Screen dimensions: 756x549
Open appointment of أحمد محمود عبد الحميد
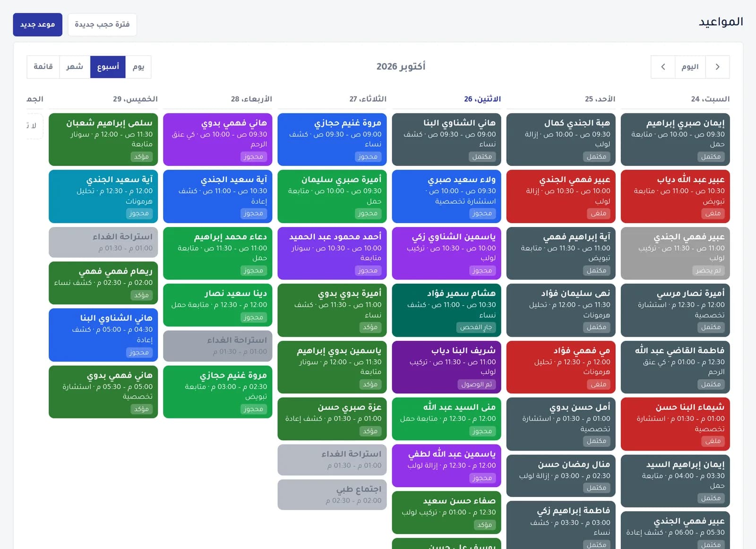332,253
